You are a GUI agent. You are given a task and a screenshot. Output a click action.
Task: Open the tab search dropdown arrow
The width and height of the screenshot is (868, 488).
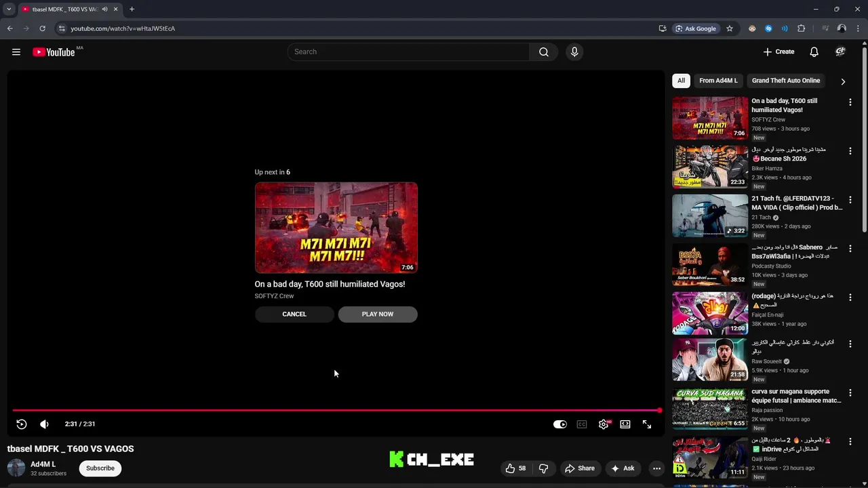pos(9,9)
